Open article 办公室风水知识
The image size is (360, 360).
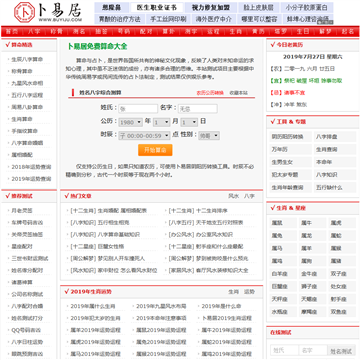214,235
